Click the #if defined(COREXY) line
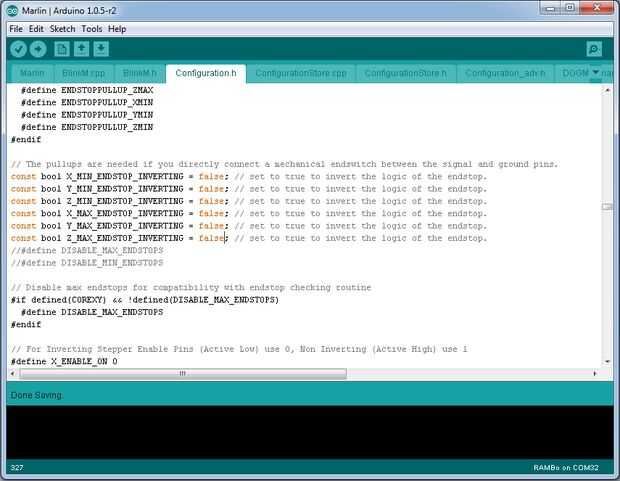Screen dimensions: 620x481 point(145,300)
